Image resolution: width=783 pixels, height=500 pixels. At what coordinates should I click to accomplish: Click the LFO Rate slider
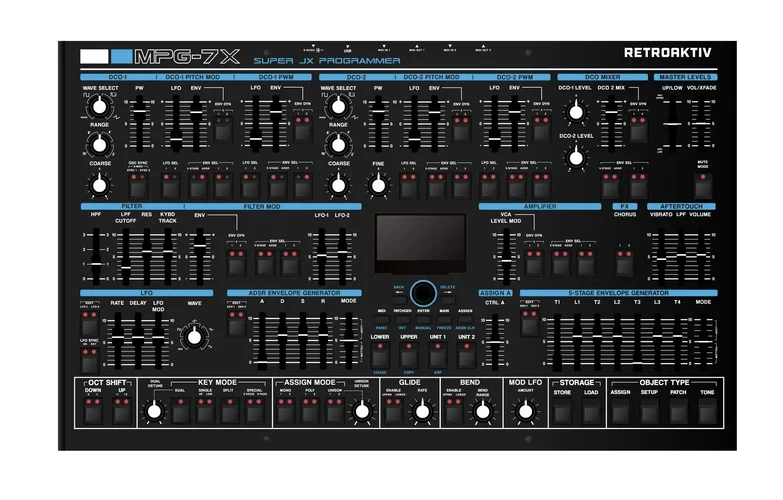tap(117, 342)
